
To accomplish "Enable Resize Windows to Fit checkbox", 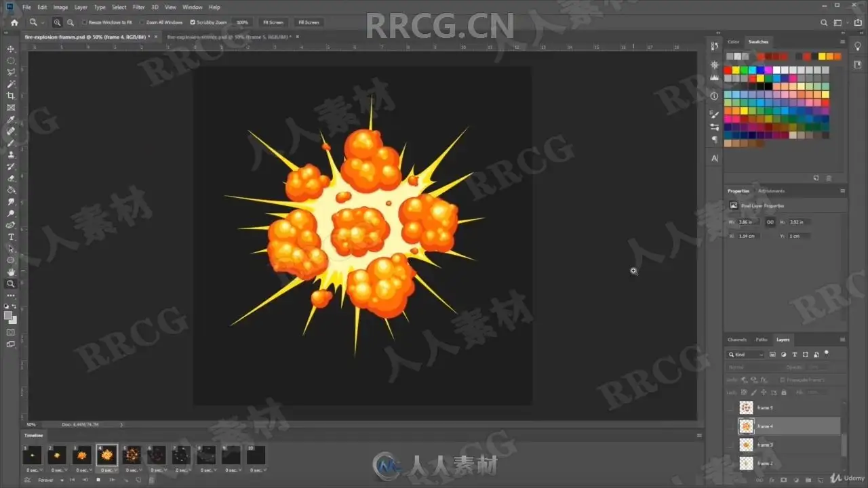I will (x=85, y=22).
